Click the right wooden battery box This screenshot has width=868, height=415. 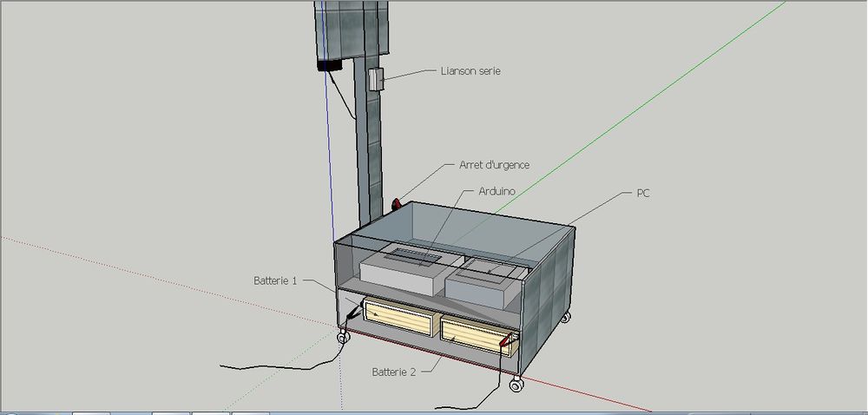(473, 333)
